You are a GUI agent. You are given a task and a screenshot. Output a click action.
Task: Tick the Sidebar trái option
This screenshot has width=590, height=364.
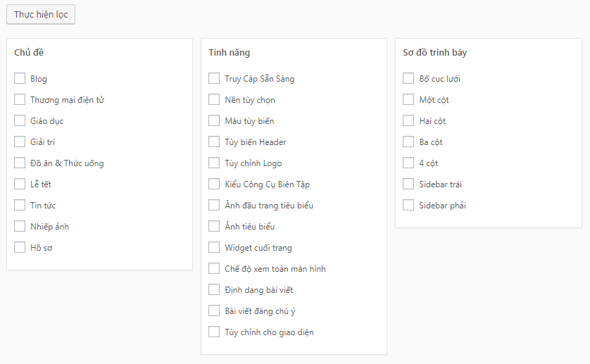click(x=408, y=184)
